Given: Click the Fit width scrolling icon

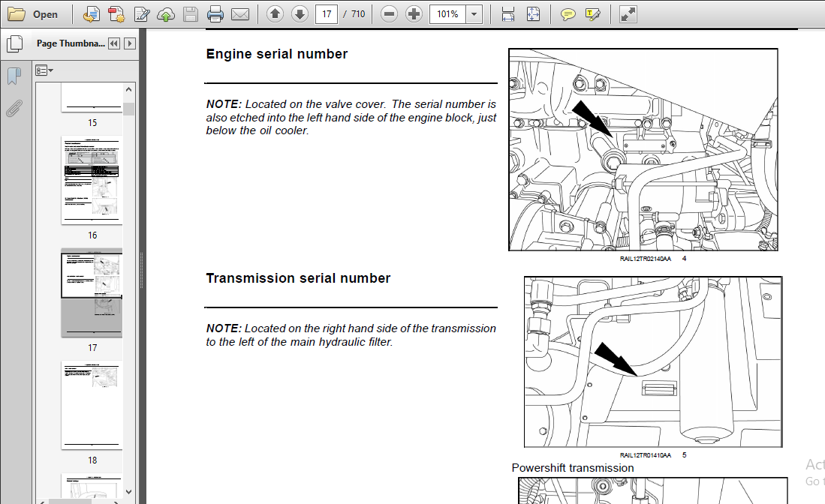Looking at the screenshot, I should 508,14.
